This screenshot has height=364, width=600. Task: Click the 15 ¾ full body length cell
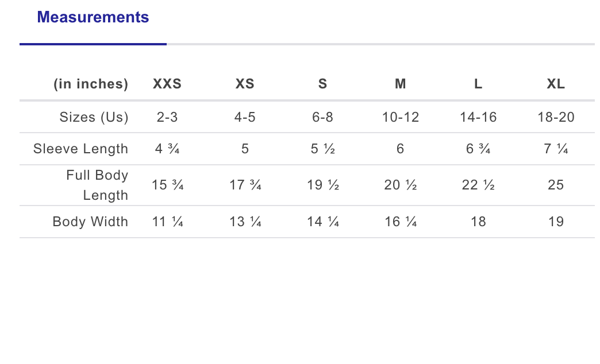tap(167, 185)
